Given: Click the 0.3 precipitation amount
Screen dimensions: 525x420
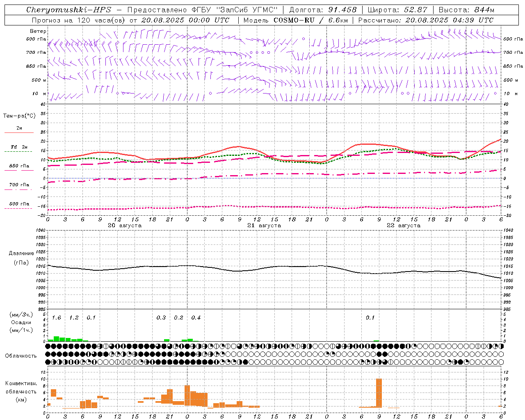Looking at the screenshot, I should click(161, 318).
